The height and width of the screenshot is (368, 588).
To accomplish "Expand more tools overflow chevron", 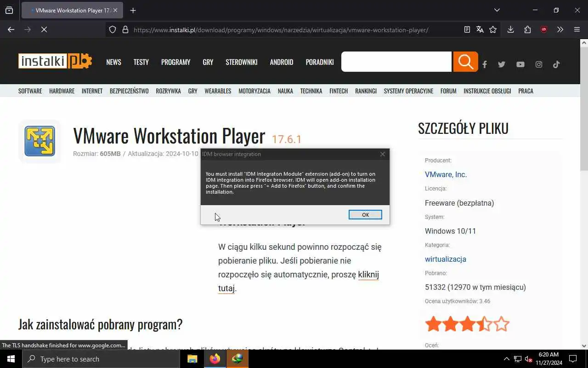I will [560, 29].
